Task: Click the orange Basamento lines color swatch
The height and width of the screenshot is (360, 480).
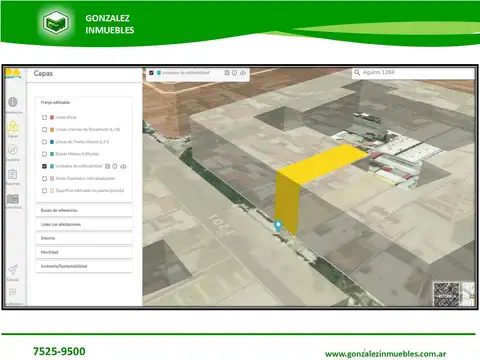Action: [x=52, y=129]
